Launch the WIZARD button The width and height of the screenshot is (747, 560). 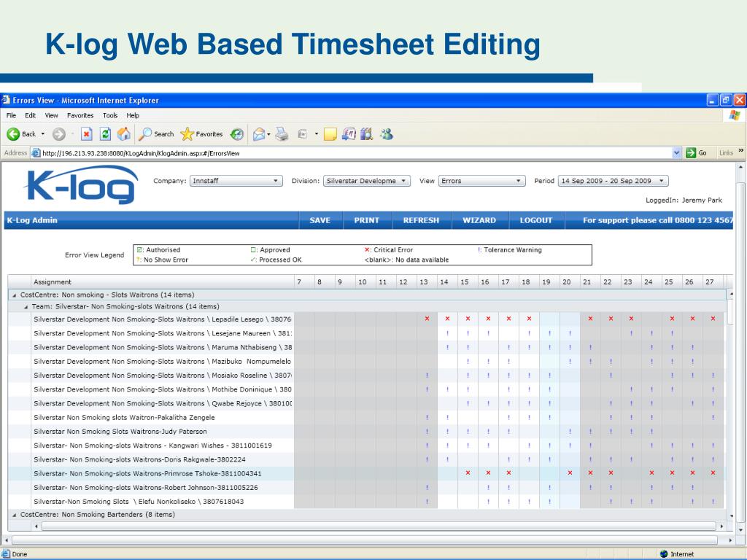[479, 220]
